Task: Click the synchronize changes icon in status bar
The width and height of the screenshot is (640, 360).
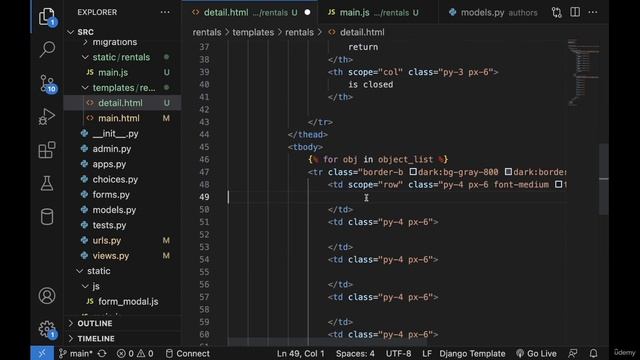Action: click(x=102, y=353)
